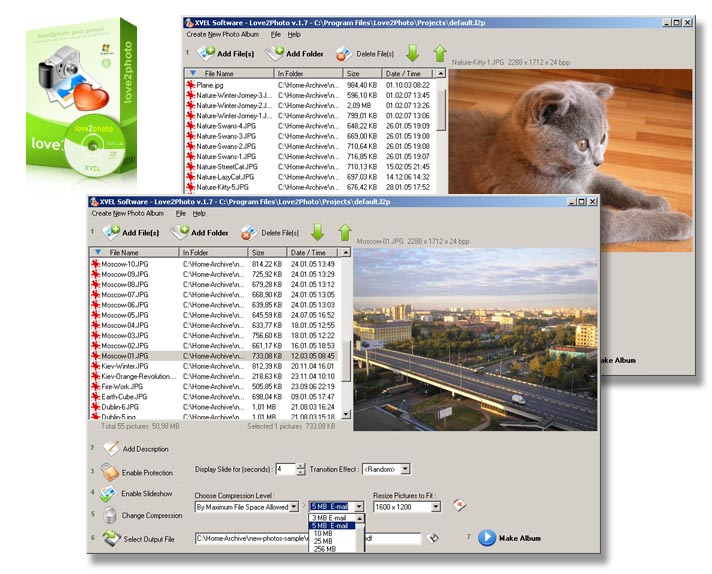The image size is (712, 574).
Task: Click Display Slide seconds stepper arrows
Action: 301,469
